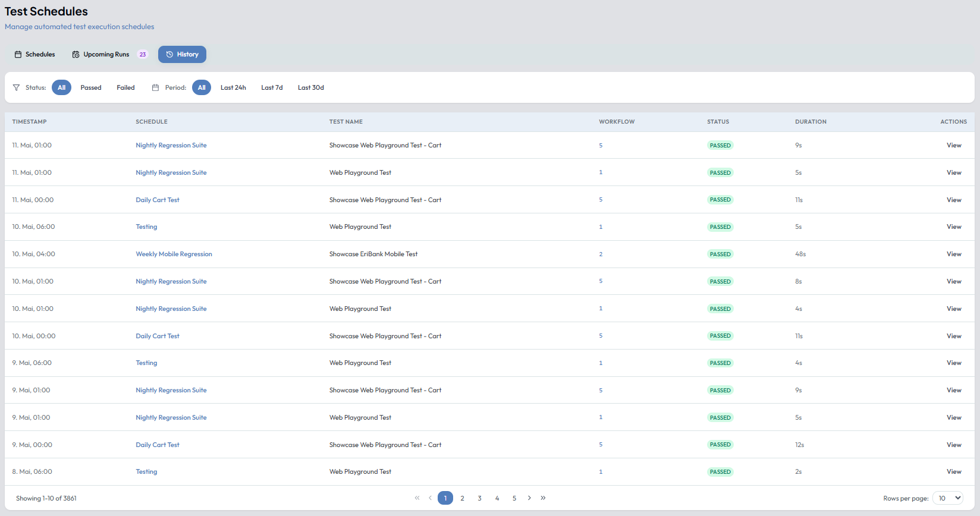The height and width of the screenshot is (516, 980).
Task: Open the Weekly Mobile Regression schedule link
Action: click(174, 254)
